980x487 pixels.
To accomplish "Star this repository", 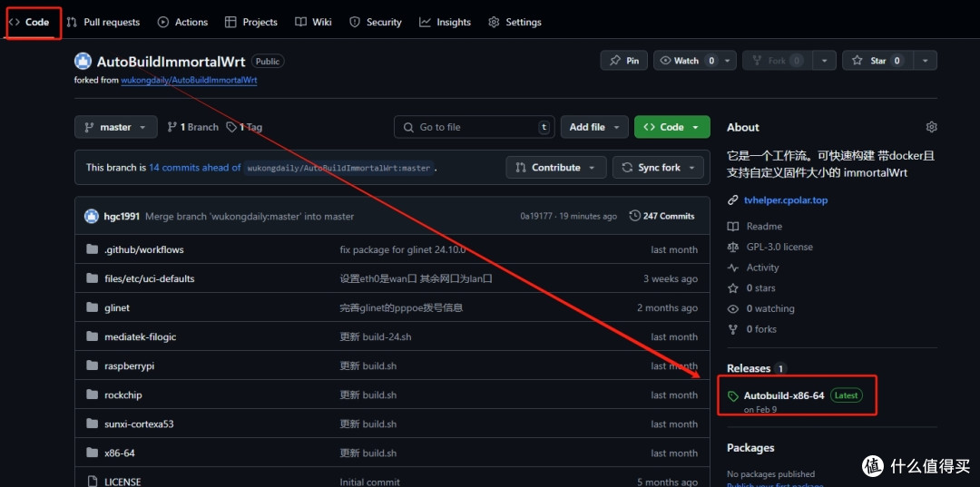I will [878, 61].
